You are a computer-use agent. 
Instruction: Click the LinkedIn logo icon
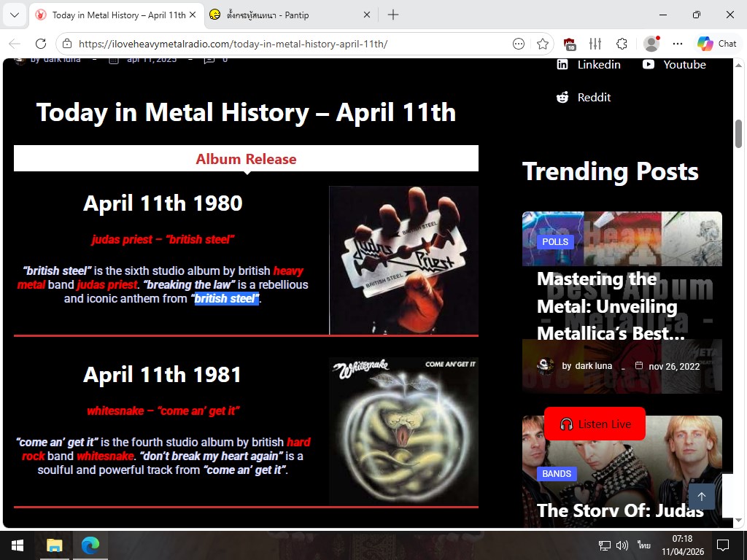pos(562,64)
